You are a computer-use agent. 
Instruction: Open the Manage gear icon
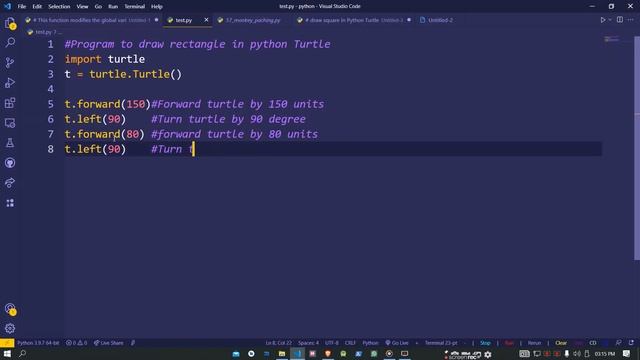point(10,328)
